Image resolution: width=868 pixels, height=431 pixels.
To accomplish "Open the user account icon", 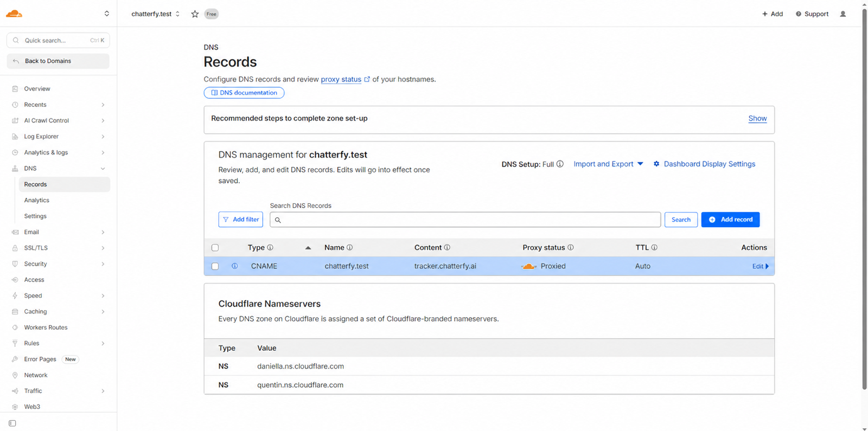I will [x=843, y=14].
